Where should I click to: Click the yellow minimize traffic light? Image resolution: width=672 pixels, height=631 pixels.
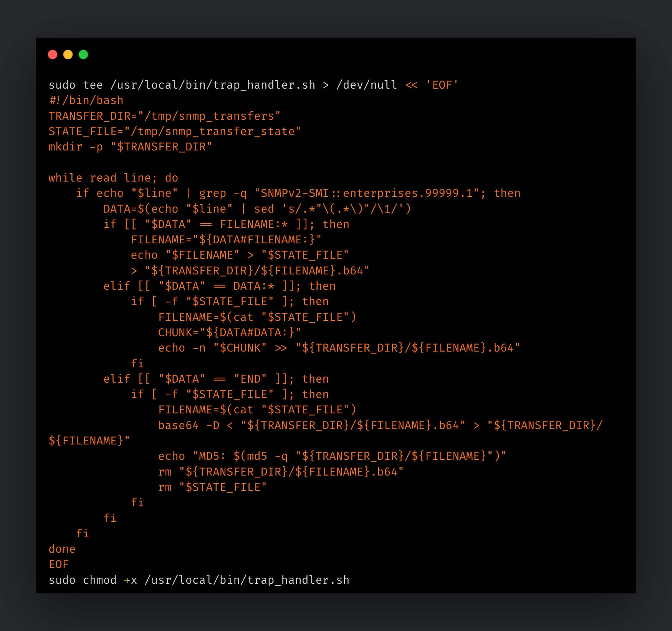[68, 55]
